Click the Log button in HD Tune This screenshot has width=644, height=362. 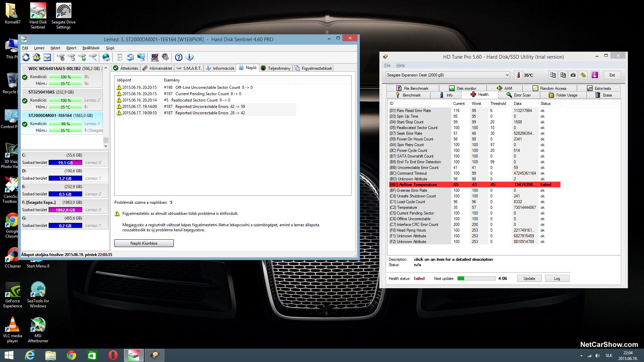pyautogui.click(x=557, y=279)
